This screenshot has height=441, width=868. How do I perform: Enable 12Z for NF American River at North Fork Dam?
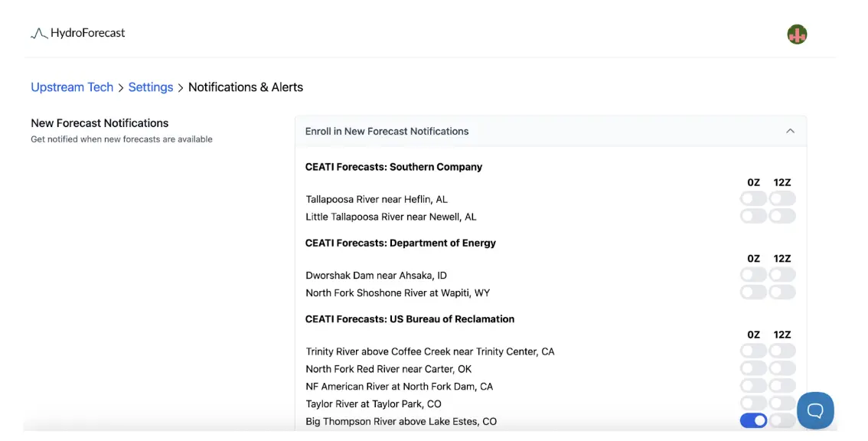point(782,386)
